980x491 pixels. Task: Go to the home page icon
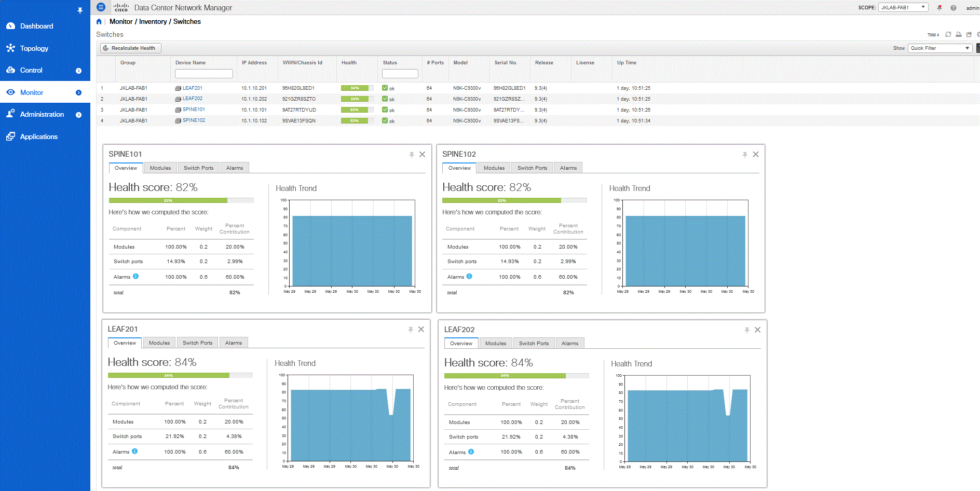pos(99,22)
